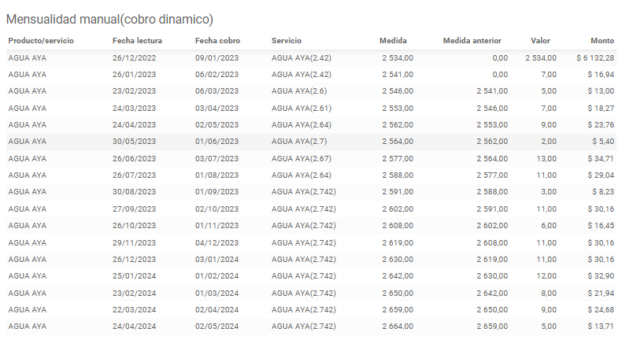Select the AGUA AYA(2.67) service cell
644x358 pixels.
301,158
